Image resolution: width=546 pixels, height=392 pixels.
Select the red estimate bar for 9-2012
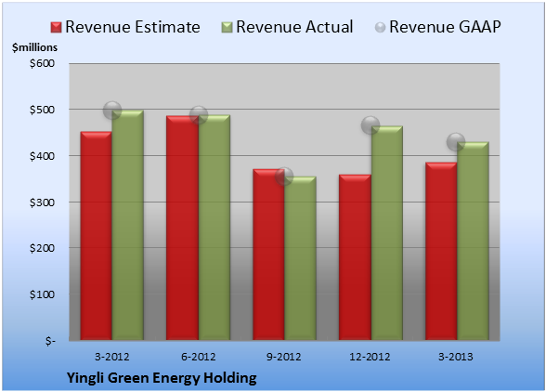(268, 255)
